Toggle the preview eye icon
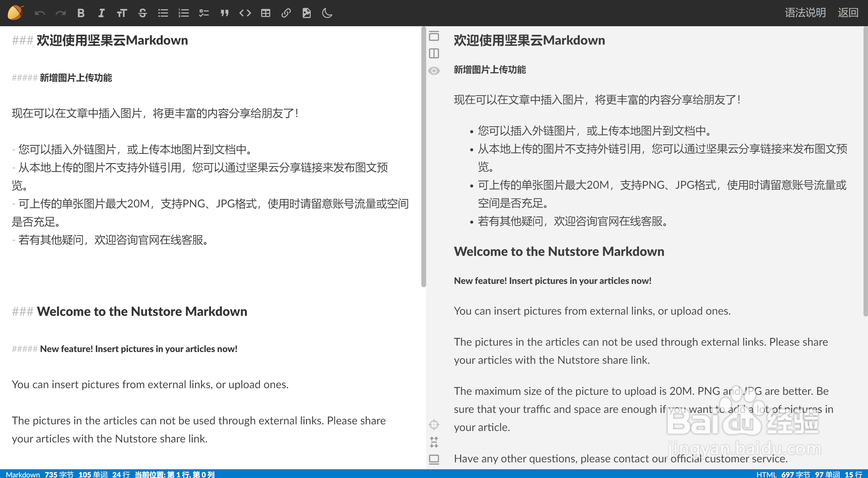 click(x=434, y=71)
